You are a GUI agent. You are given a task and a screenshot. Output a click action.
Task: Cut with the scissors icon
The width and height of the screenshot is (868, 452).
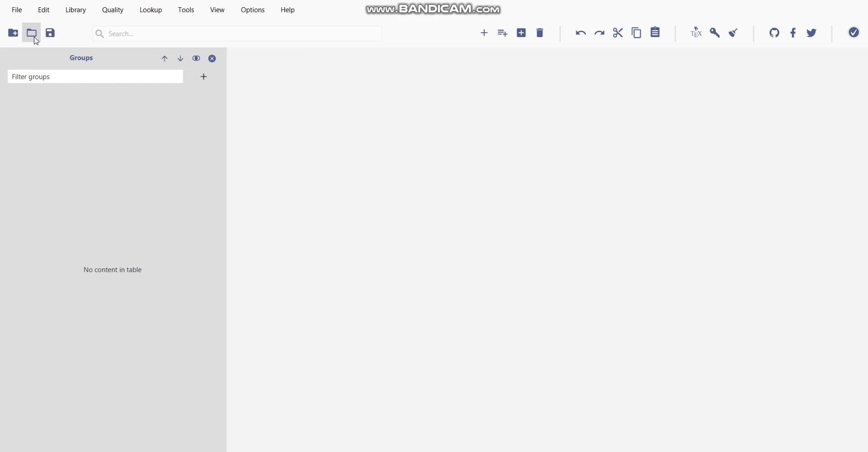point(618,33)
